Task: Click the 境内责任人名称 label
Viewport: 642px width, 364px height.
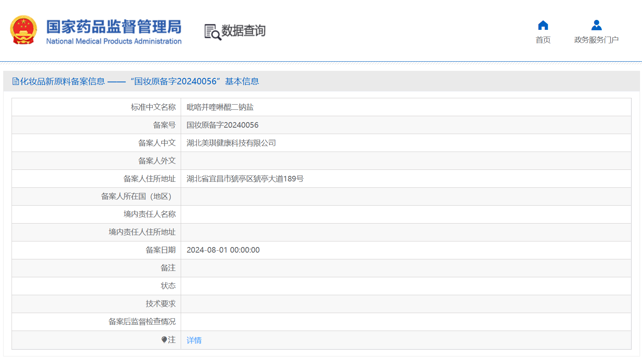Action: 149,214
